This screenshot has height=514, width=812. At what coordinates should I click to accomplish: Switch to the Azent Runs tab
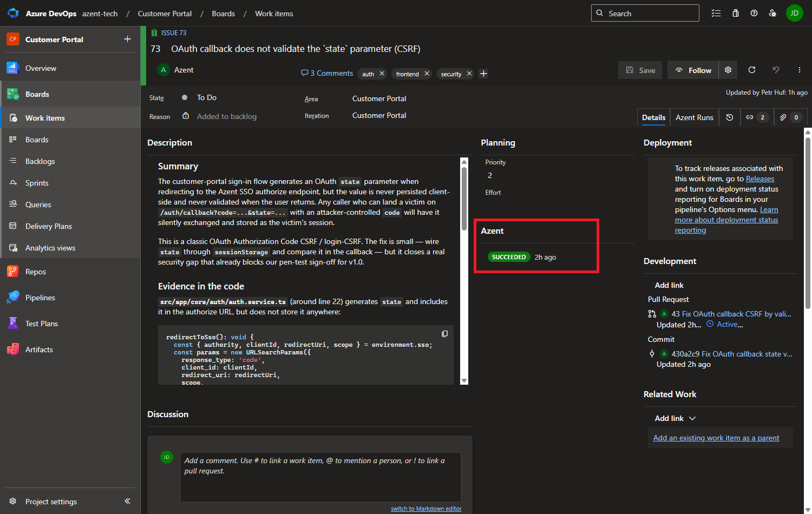tap(694, 117)
